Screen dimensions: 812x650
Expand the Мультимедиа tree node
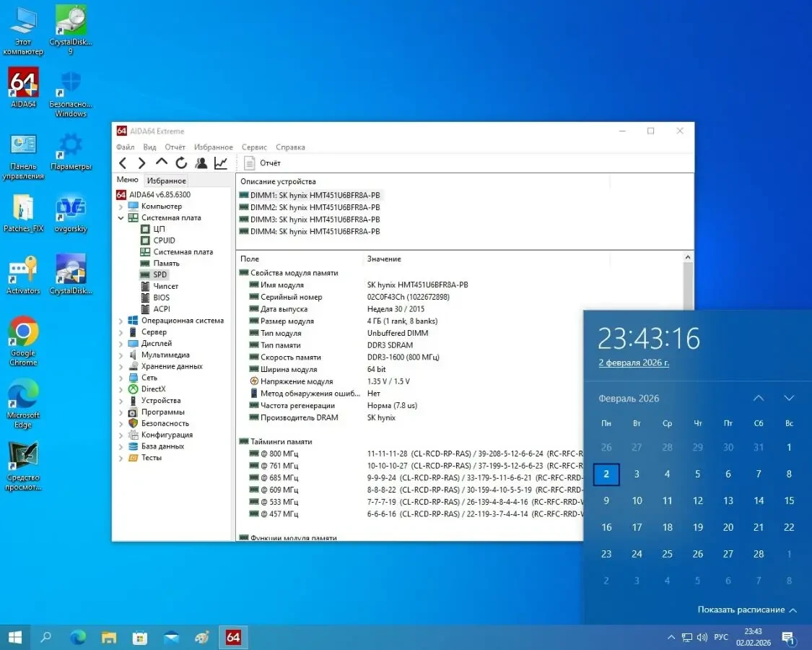tap(121, 355)
